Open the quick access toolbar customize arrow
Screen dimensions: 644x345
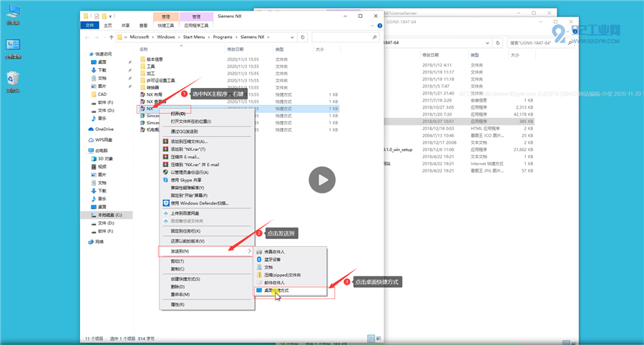(x=110, y=16)
